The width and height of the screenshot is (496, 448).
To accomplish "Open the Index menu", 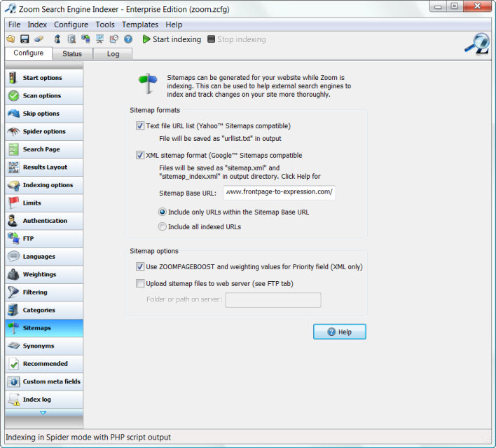I will [x=37, y=25].
